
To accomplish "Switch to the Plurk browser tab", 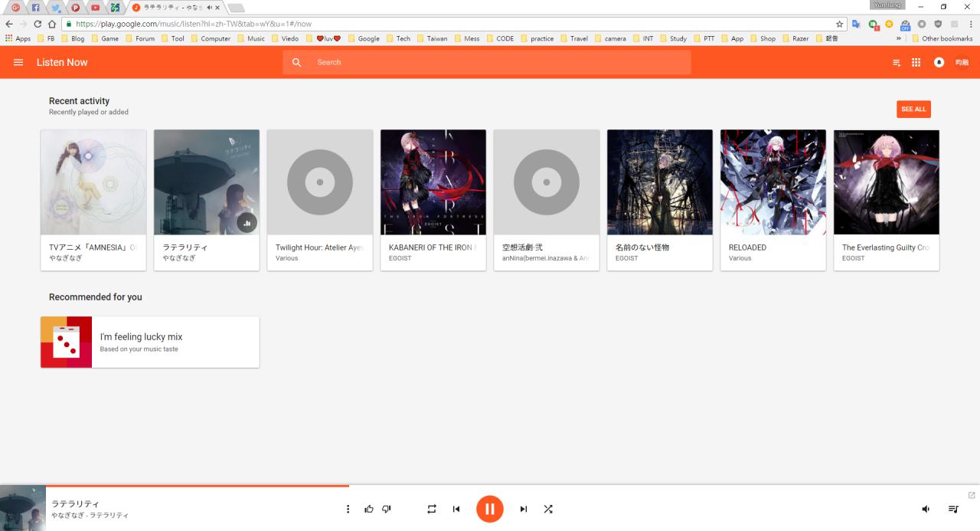I will pos(76,8).
